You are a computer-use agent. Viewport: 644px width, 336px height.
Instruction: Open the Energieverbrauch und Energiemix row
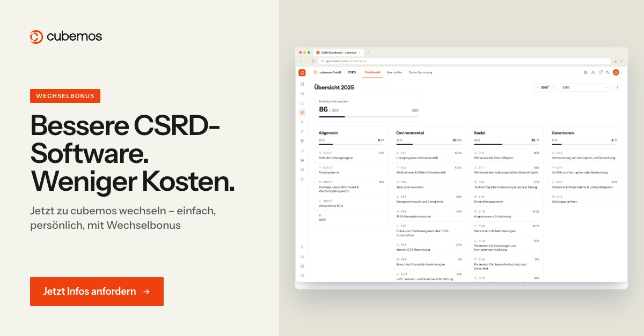click(x=429, y=199)
